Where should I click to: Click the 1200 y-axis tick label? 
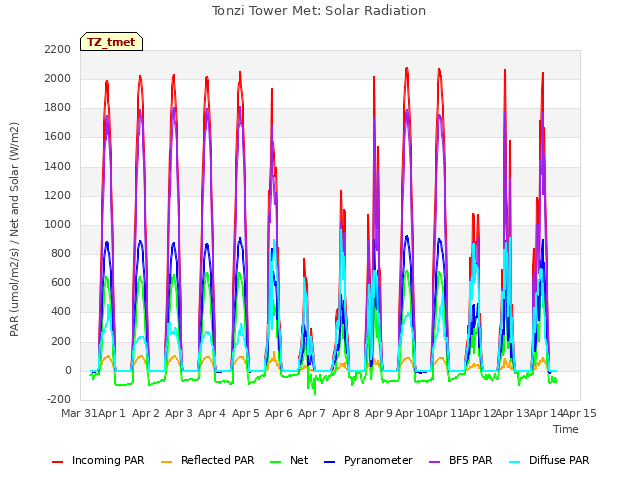[x=58, y=196]
